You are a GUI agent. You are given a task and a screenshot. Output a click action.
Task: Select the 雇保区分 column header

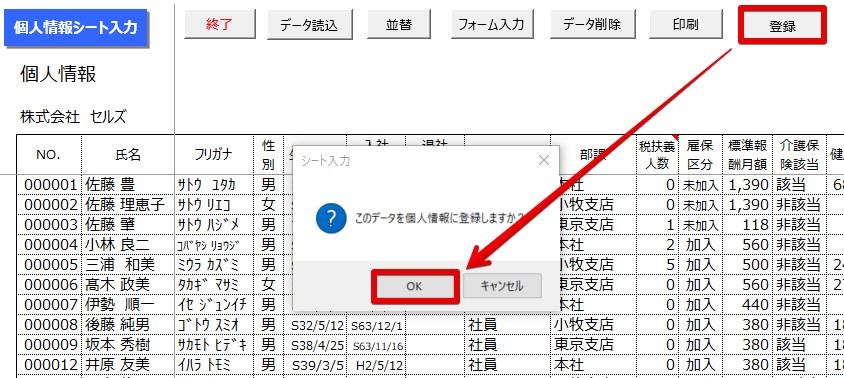[700, 155]
